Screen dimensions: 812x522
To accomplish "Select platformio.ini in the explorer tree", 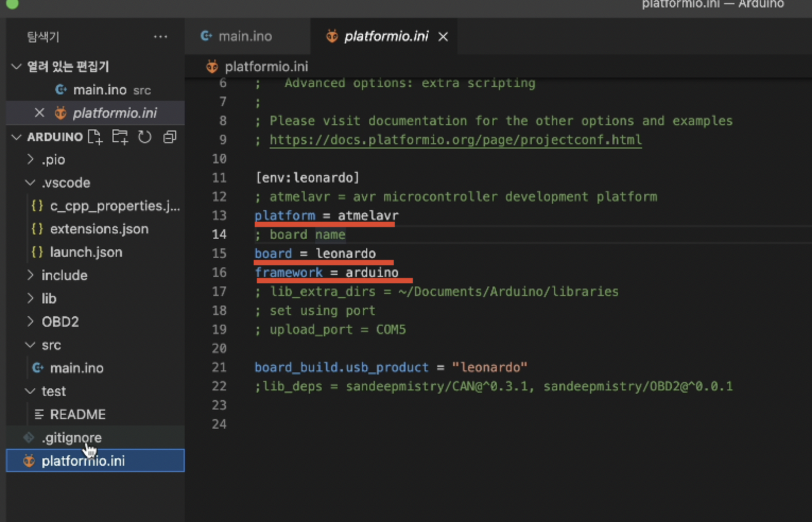I will tap(83, 460).
